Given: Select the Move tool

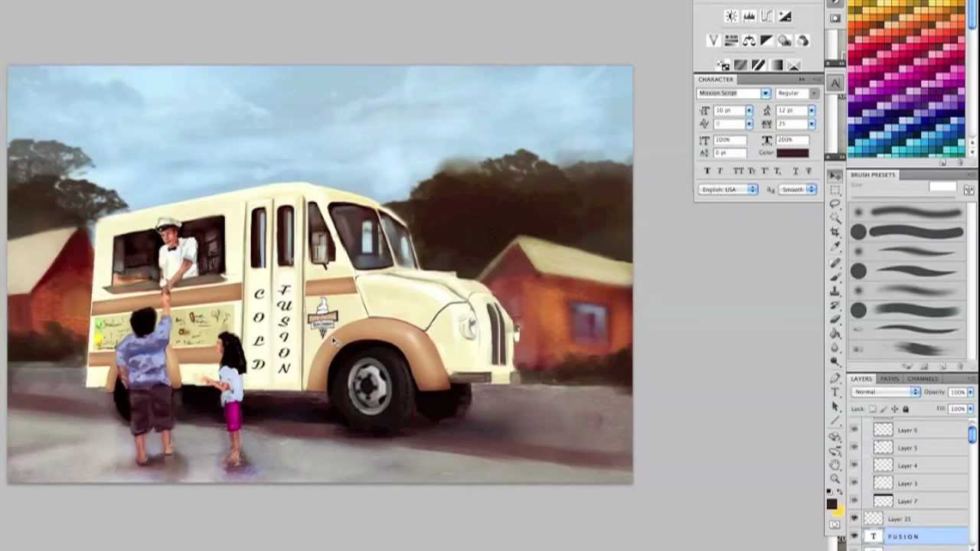Looking at the screenshot, I should pos(835,175).
